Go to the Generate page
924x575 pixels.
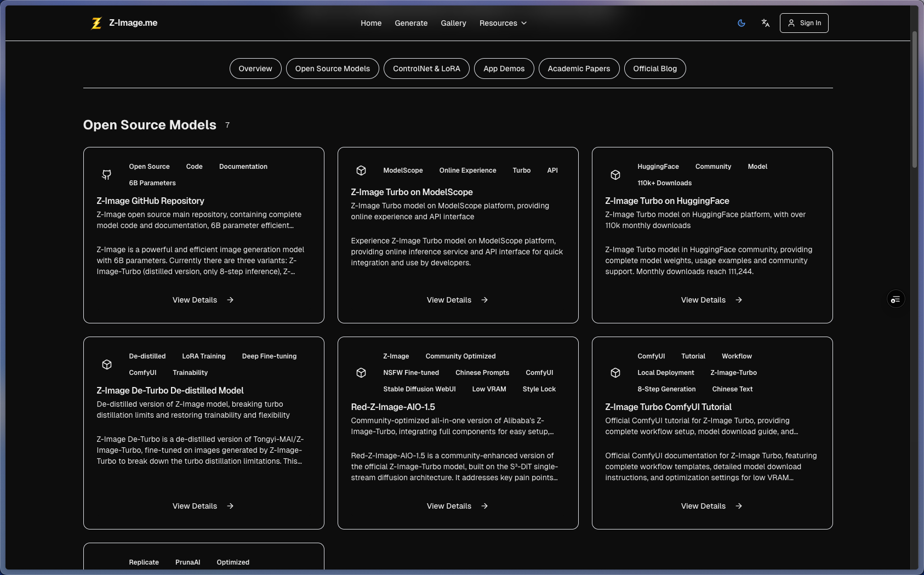tap(411, 23)
